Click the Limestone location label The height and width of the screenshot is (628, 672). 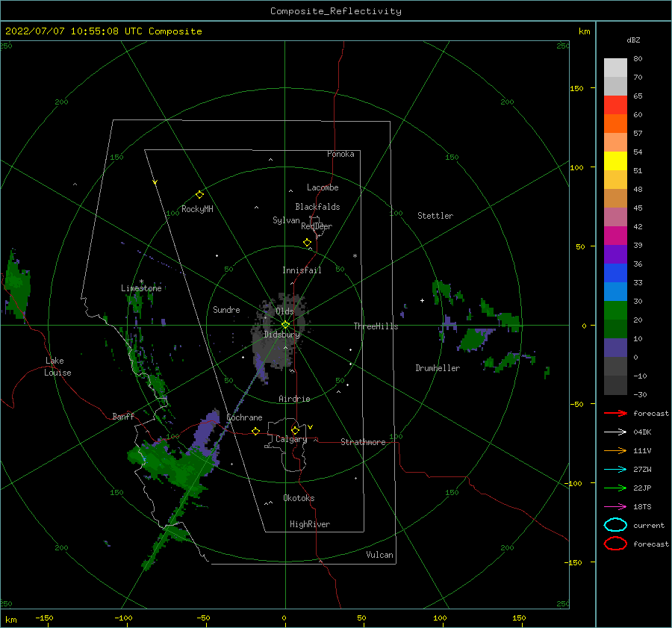(x=141, y=288)
